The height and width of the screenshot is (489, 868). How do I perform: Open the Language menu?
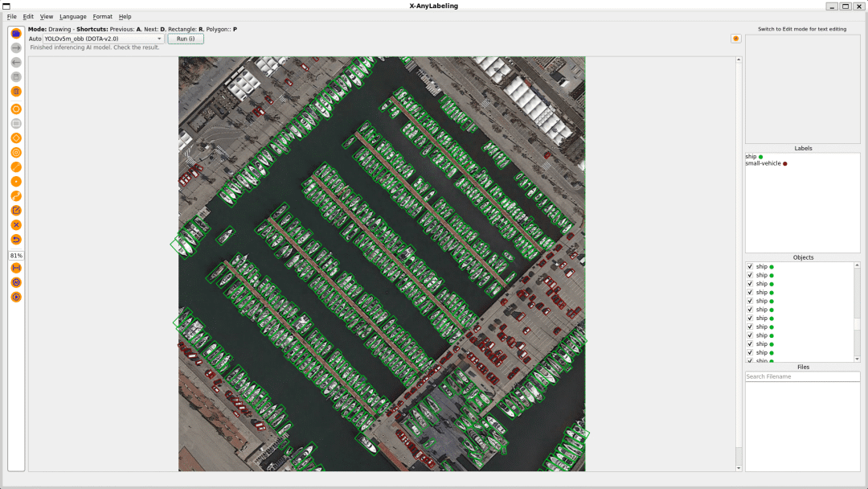(x=73, y=17)
